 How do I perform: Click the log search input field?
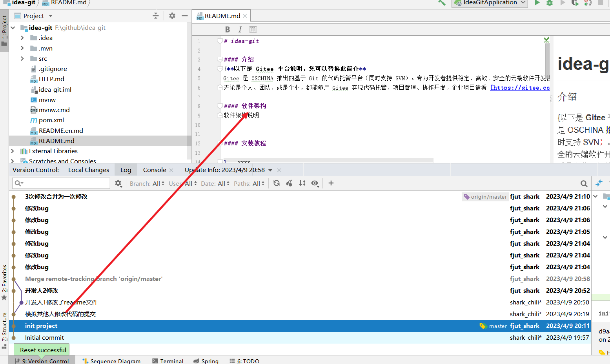[61, 183]
